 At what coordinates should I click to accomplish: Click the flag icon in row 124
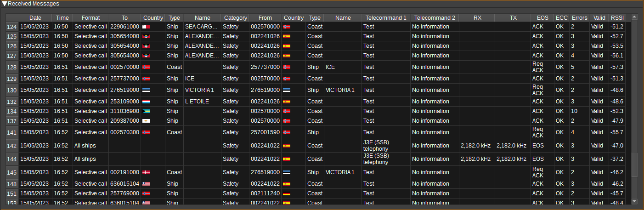pyautogui.click(x=147, y=27)
